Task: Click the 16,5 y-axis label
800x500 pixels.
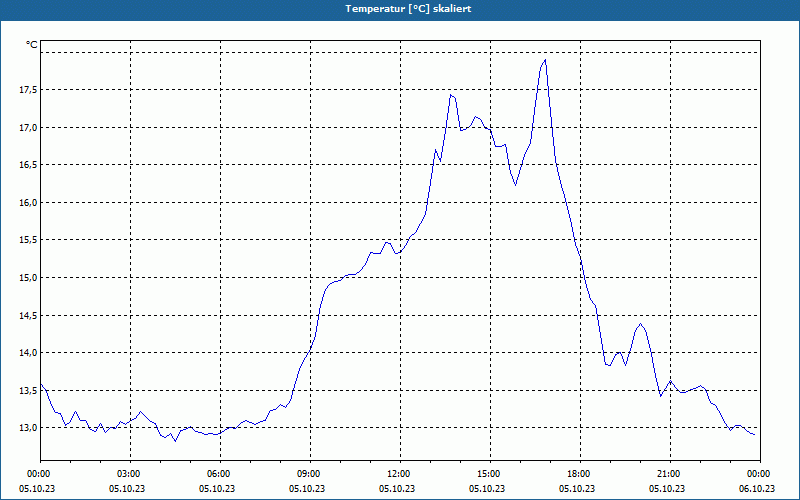Action: [x=28, y=165]
